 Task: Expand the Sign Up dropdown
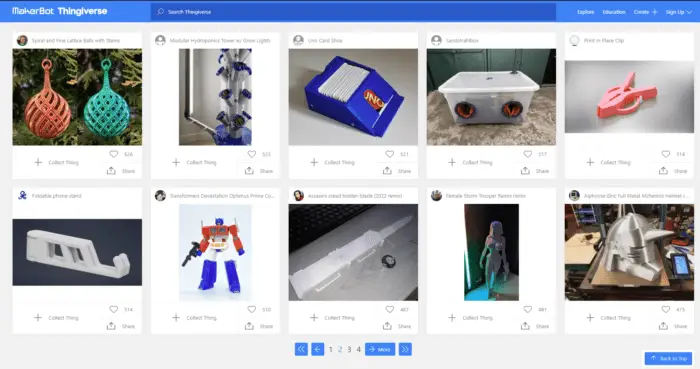tap(679, 12)
